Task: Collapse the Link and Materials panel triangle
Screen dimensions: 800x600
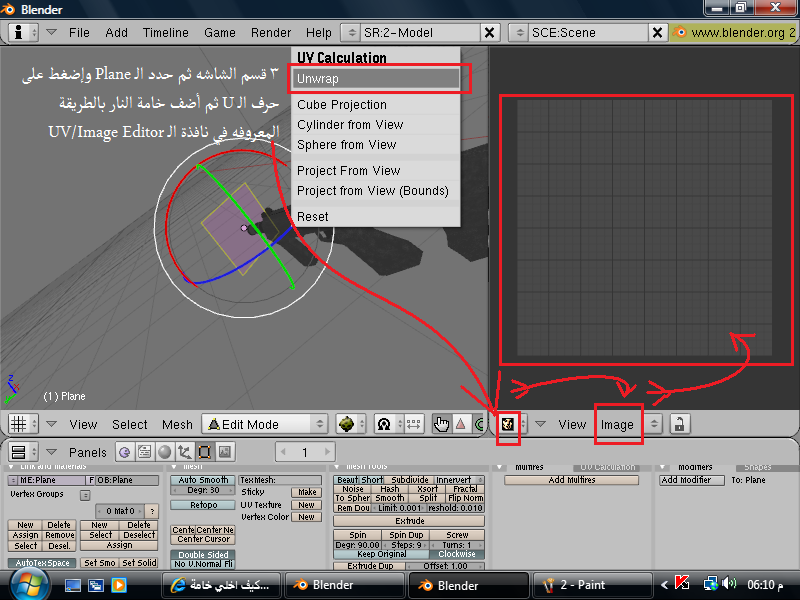Action: pyautogui.click(x=11, y=466)
